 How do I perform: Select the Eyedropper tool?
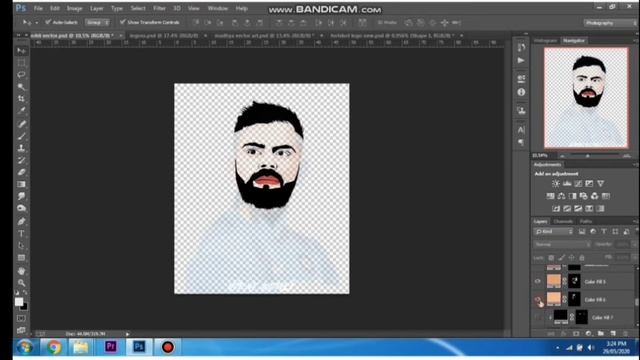point(21,110)
